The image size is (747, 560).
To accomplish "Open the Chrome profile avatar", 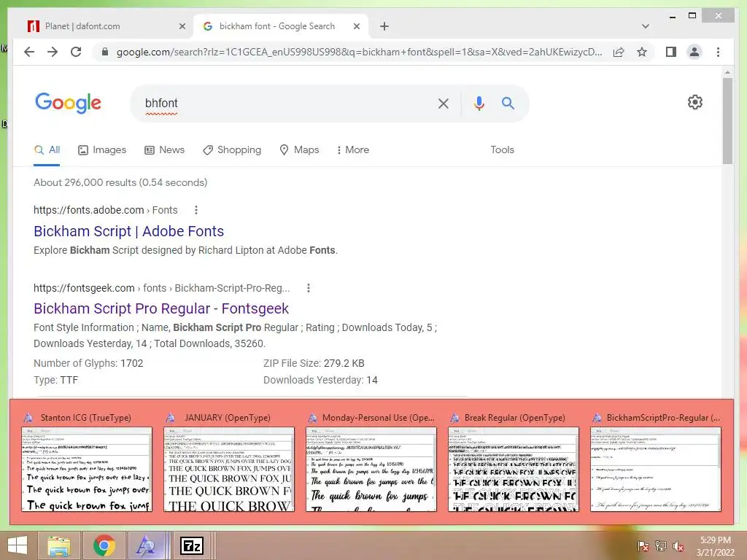I will (x=694, y=52).
